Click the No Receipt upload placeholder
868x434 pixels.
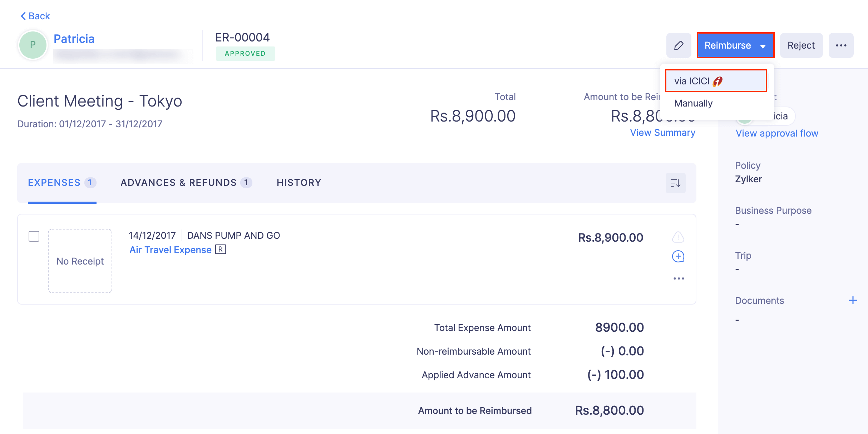tap(80, 261)
